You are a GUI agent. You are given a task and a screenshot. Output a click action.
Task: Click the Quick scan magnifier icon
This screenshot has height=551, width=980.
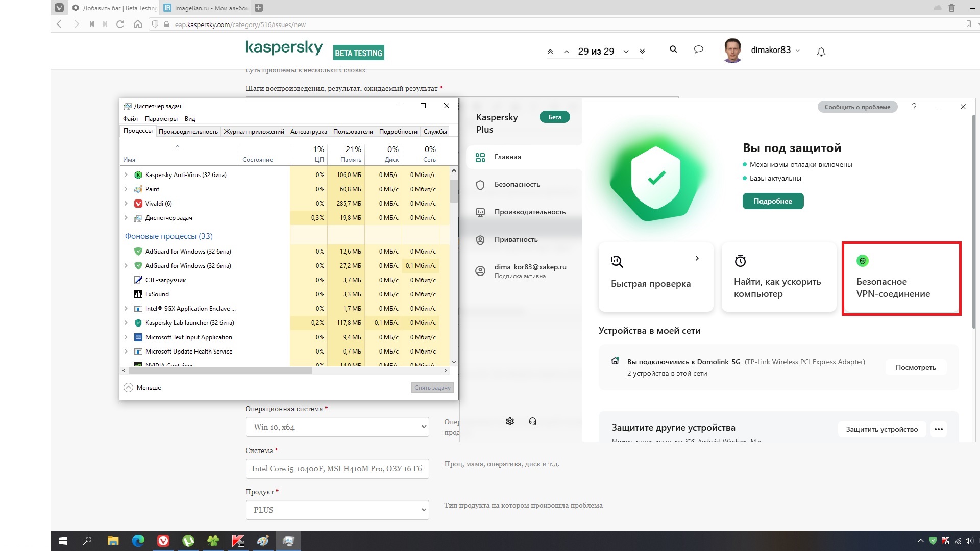(x=617, y=262)
